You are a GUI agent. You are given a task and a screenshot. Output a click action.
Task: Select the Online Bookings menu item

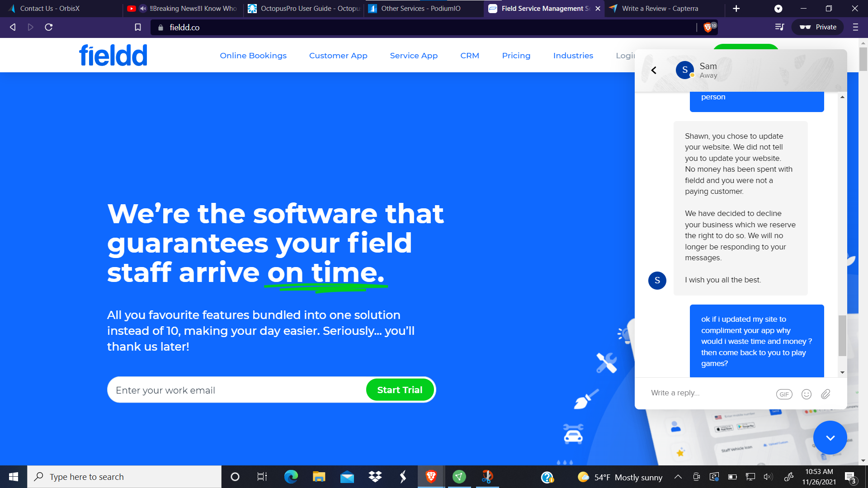coord(253,55)
